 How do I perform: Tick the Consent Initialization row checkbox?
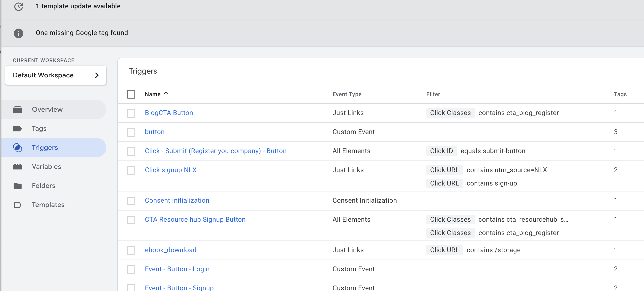tap(131, 201)
